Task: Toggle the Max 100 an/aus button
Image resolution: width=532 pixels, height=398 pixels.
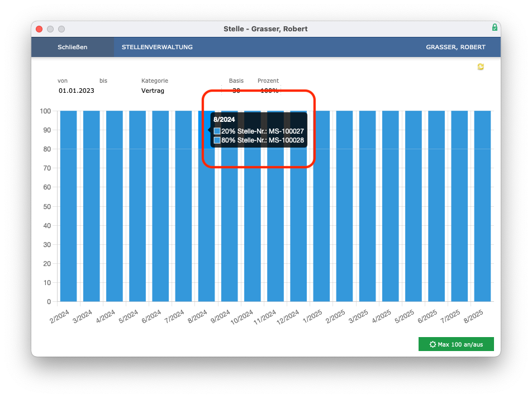Action: [x=456, y=344]
